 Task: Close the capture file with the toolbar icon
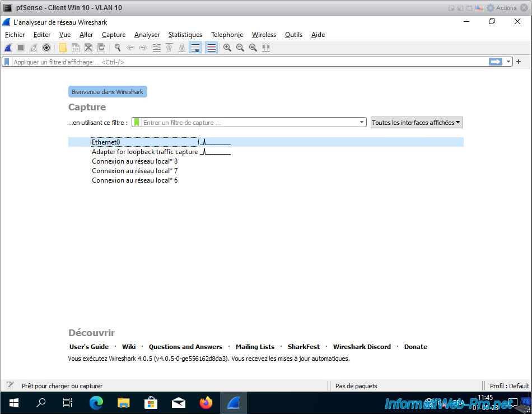point(88,48)
